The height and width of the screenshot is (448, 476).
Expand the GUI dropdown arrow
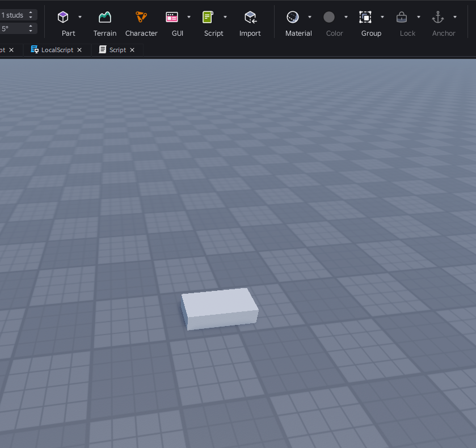pos(189,17)
